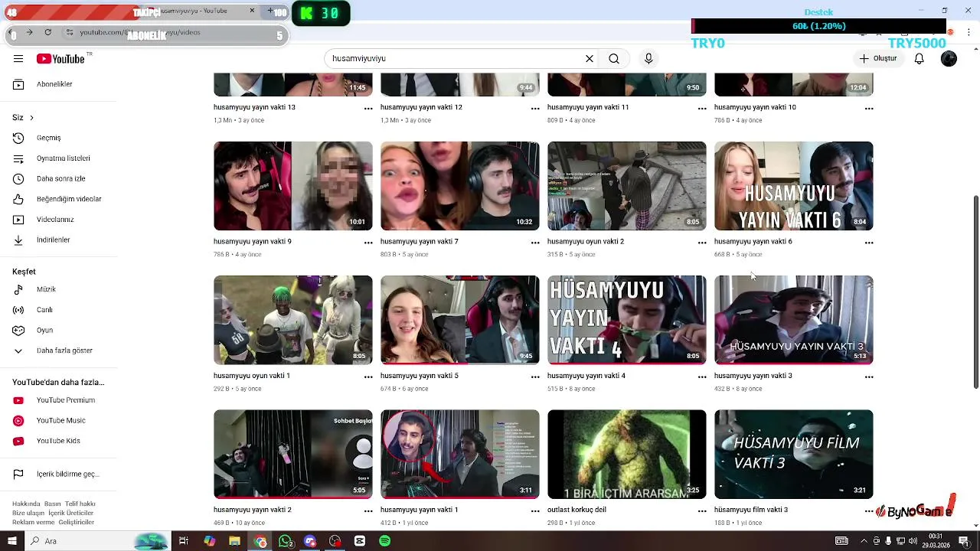The width and height of the screenshot is (980, 551).
Task: Open options menu for husamyuyu yayın vakti 12
Action: coord(535,109)
